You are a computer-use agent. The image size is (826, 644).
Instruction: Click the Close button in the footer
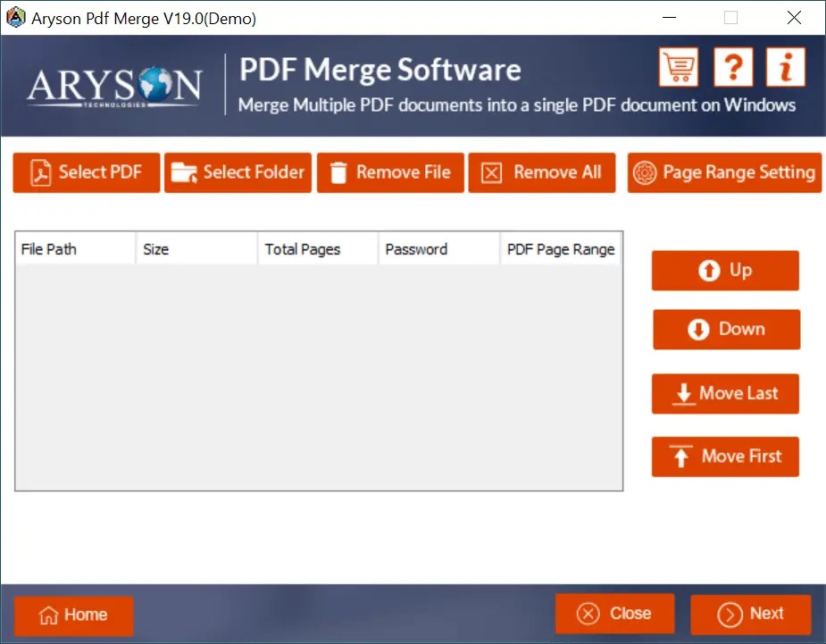pyautogui.click(x=614, y=614)
